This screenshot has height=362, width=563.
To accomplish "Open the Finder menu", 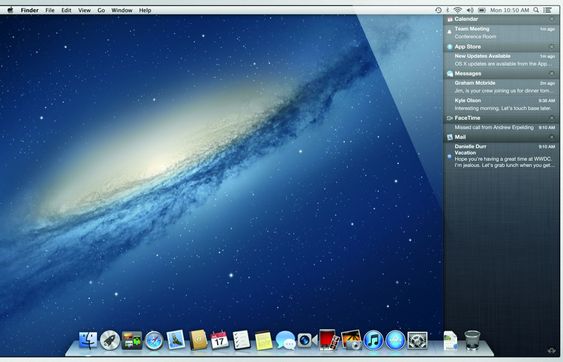I will [x=29, y=10].
